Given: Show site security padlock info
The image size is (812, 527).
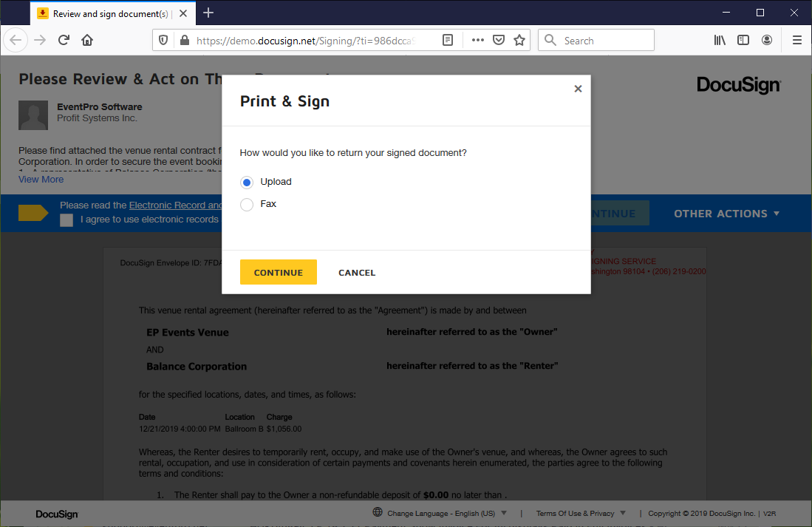Looking at the screenshot, I should click(x=185, y=40).
